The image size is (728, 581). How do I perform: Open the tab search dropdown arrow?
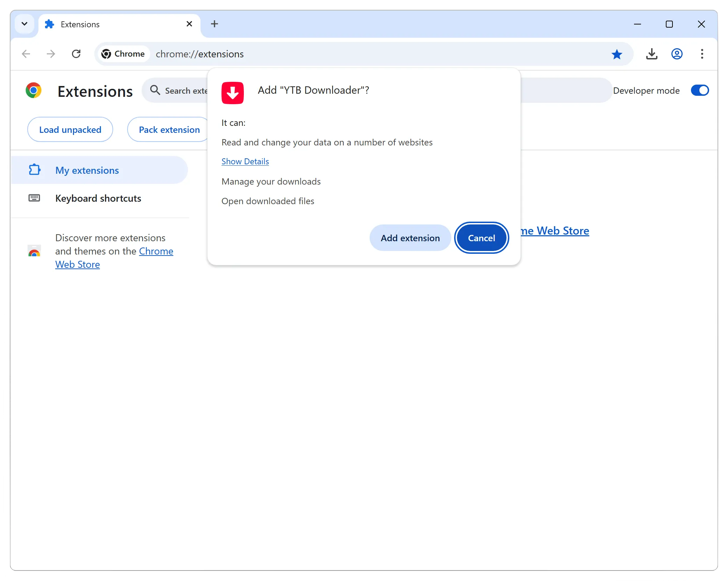(x=24, y=24)
